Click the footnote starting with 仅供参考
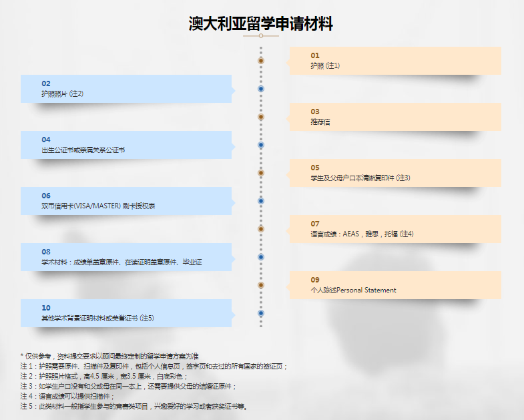This screenshot has height=420, width=524. point(109,356)
